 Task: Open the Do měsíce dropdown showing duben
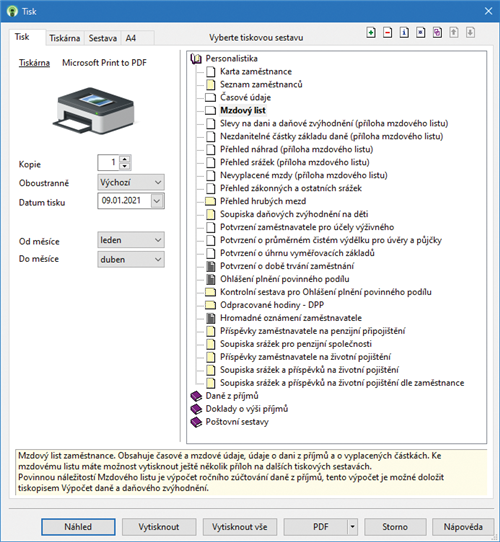click(131, 260)
